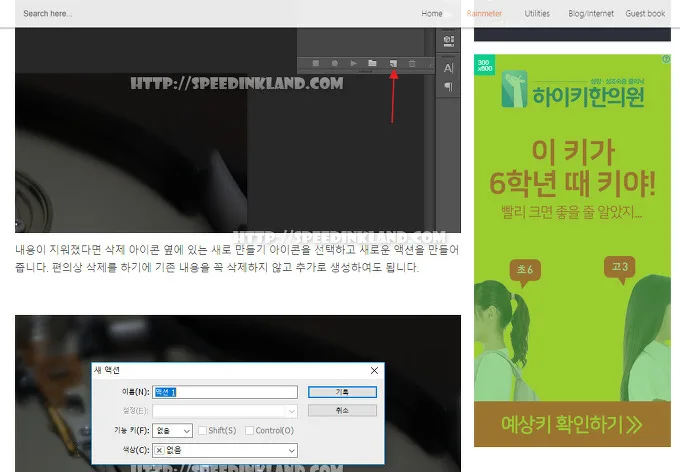
Task: Click the begin recording circle icon
Action: point(334,63)
